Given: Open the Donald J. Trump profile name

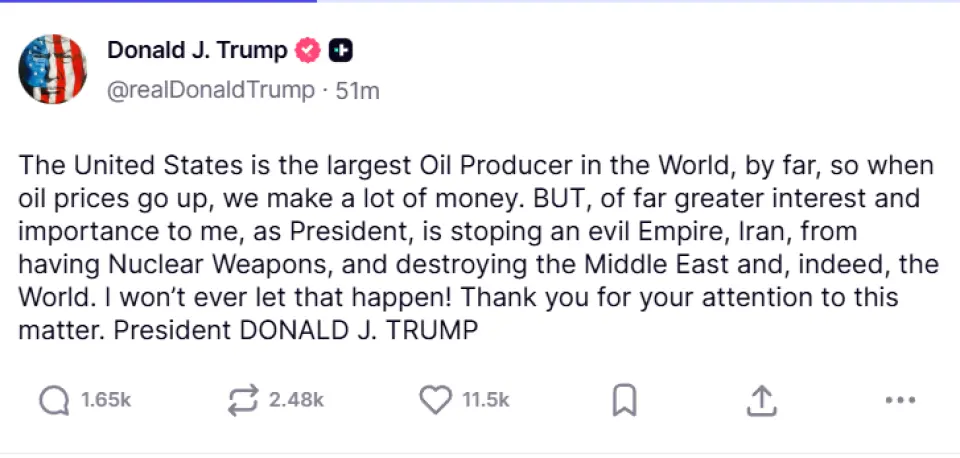Looking at the screenshot, I should click(197, 50).
